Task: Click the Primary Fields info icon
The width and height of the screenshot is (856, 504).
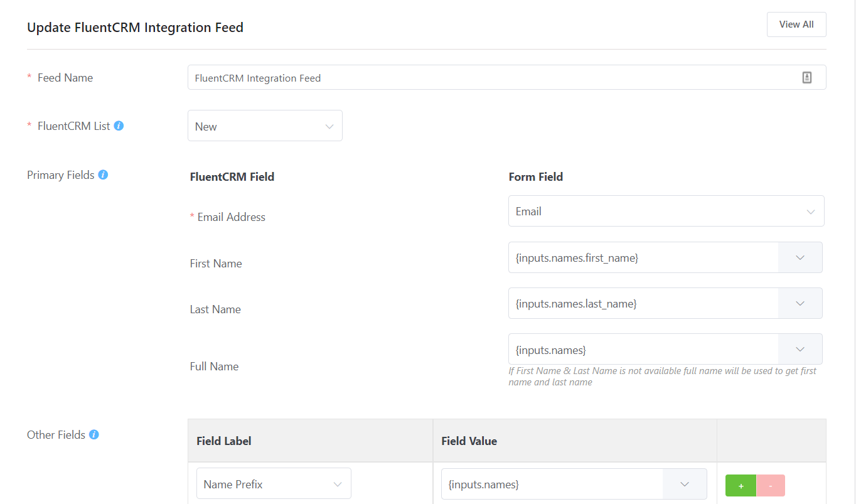Action: pos(102,174)
